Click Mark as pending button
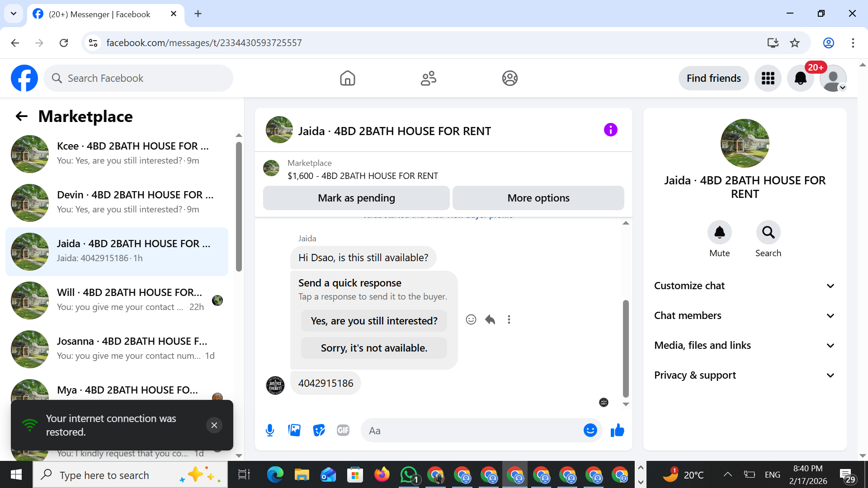The height and width of the screenshot is (488, 868). (x=356, y=198)
